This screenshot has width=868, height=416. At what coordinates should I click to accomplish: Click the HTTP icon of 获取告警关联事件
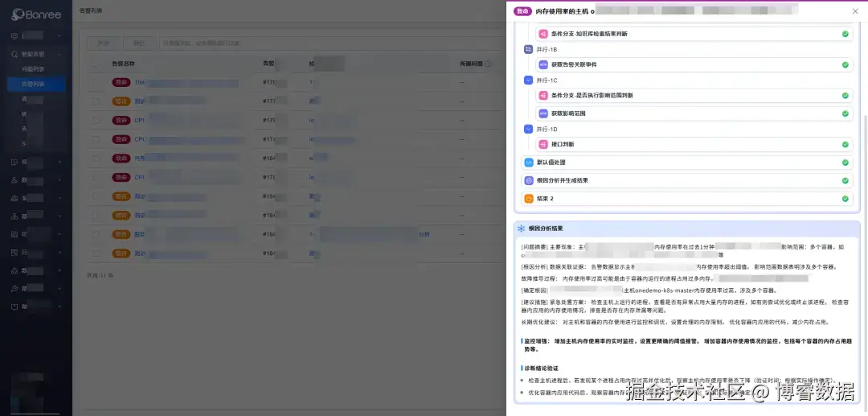click(543, 65)
